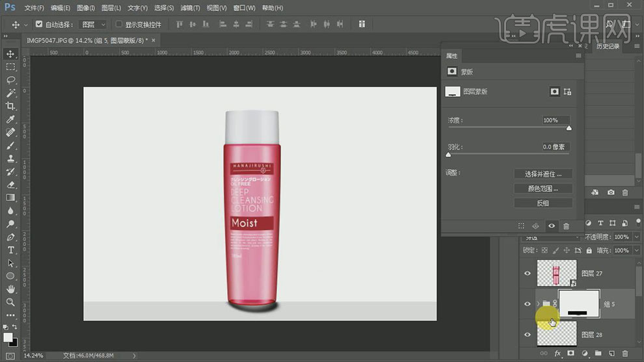Open the 滤镜(T) menu
This screenshot has width=644, height=362.
tap(190, 8)
